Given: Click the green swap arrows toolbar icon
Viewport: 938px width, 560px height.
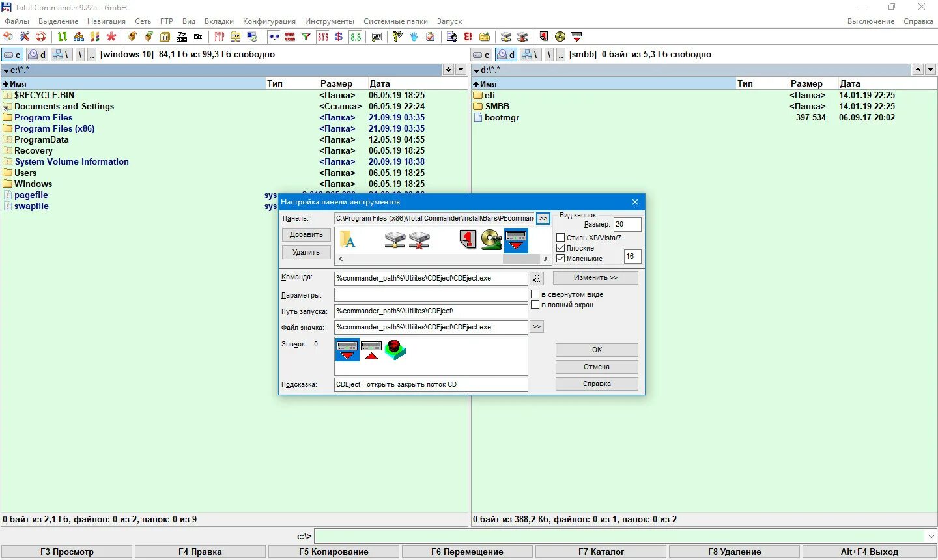Looking at the screenshot, I should [x=62, y=36].
